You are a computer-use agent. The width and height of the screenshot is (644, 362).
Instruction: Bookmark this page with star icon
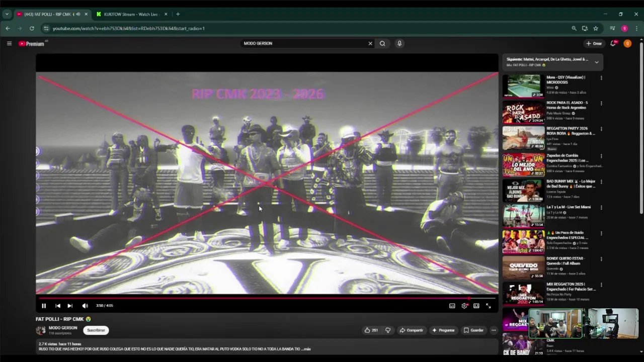coord(596,29)
